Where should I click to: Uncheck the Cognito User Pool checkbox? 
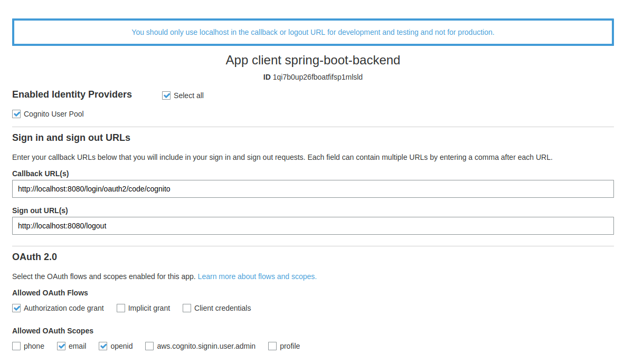click(x=16, y=114)
